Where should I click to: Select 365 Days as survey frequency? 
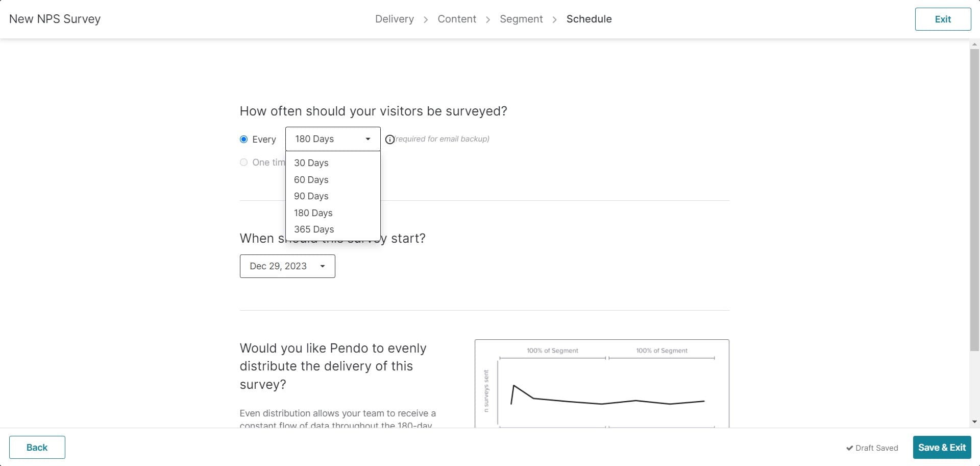(x=314, y=229)
